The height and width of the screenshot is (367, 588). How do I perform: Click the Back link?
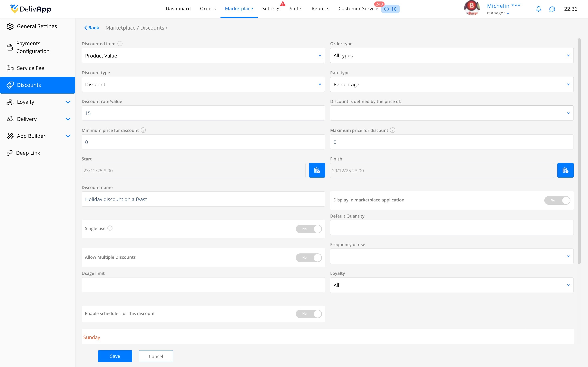(x=92, y=28)
